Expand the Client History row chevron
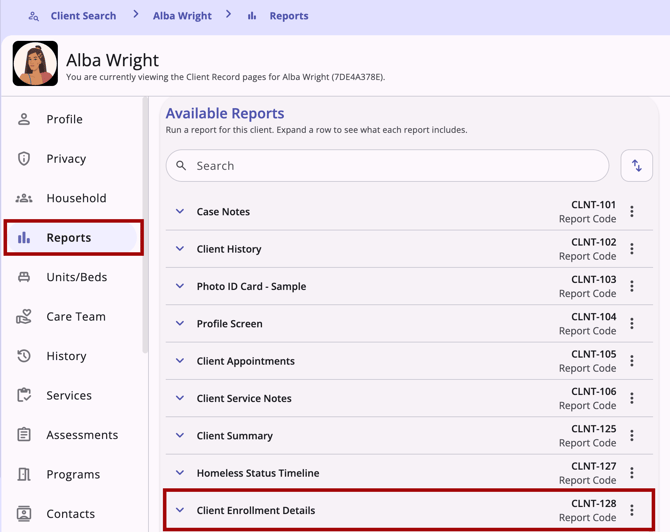 [180, 249]
